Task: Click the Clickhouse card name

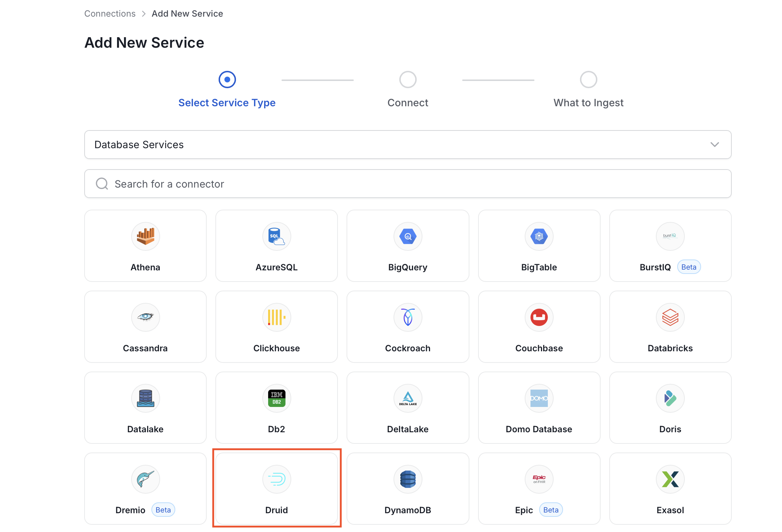Action: pyautogui.click(x=277, y=348)
